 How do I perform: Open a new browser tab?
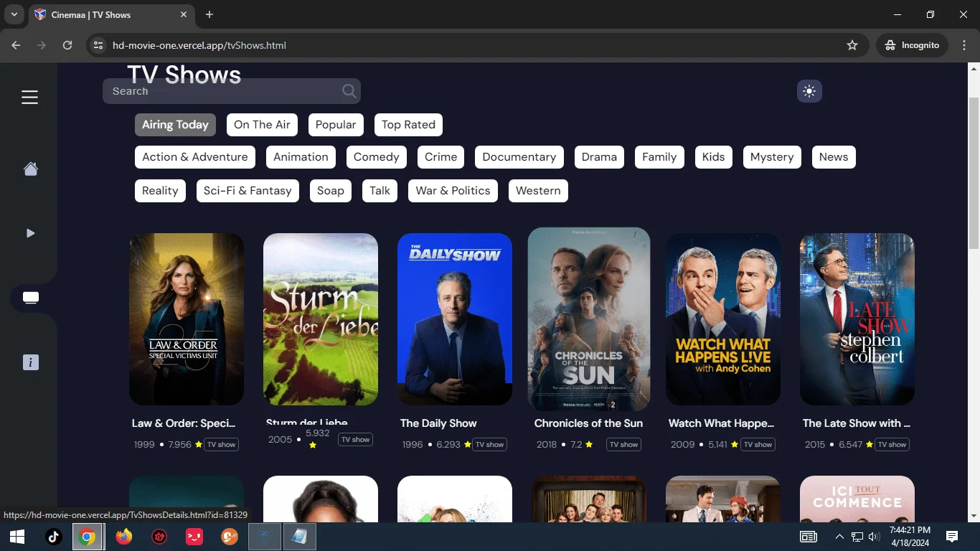[209, 14]
